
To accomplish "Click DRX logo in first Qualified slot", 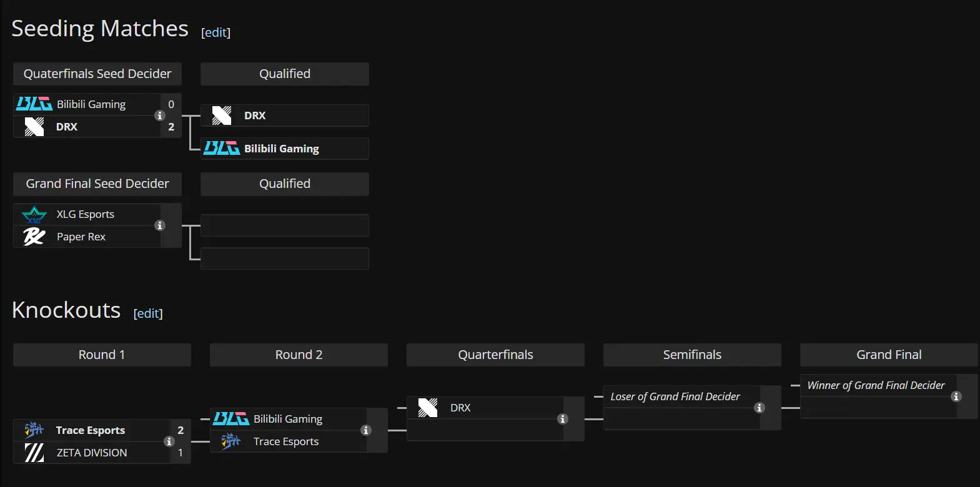I will (x=222, y=116).
